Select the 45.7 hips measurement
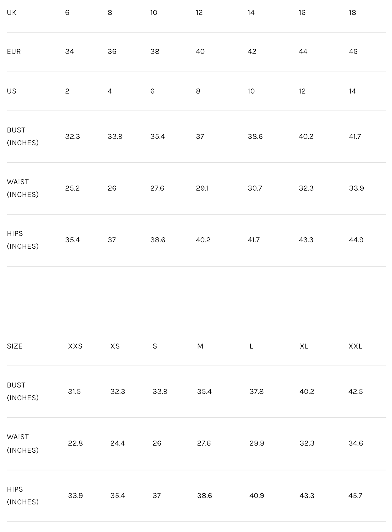Image resolution: width=392 pixels, height=532 pixels. pyautogui.click(x=355, y=496)
